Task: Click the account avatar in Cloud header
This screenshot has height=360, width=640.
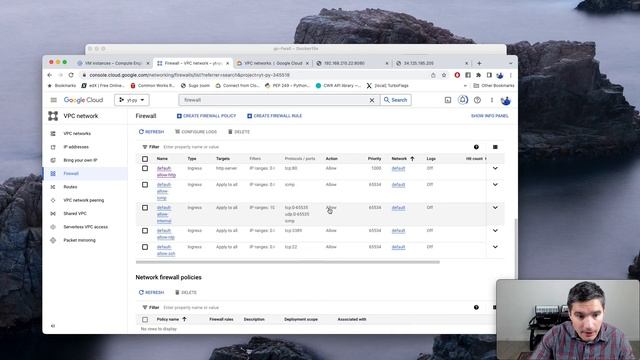Action: [x=506, y=100]
